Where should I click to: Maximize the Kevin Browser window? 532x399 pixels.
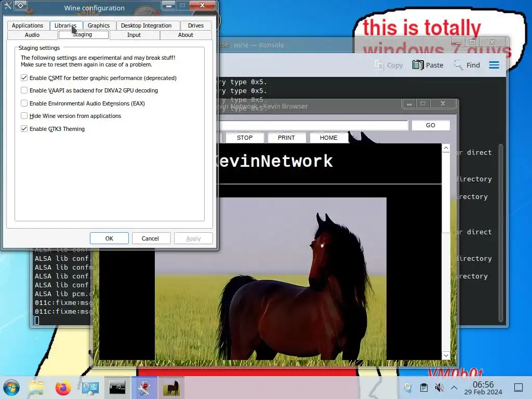pos(423,103)
